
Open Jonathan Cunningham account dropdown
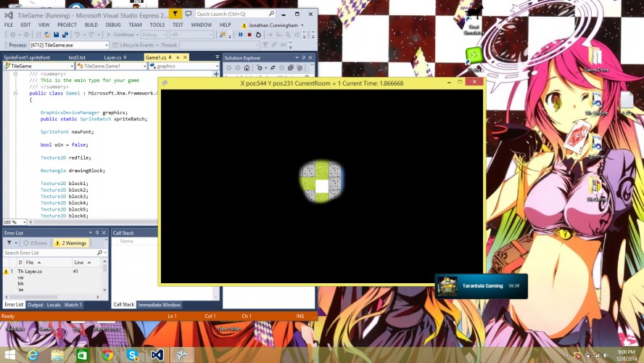coord(302,25)
